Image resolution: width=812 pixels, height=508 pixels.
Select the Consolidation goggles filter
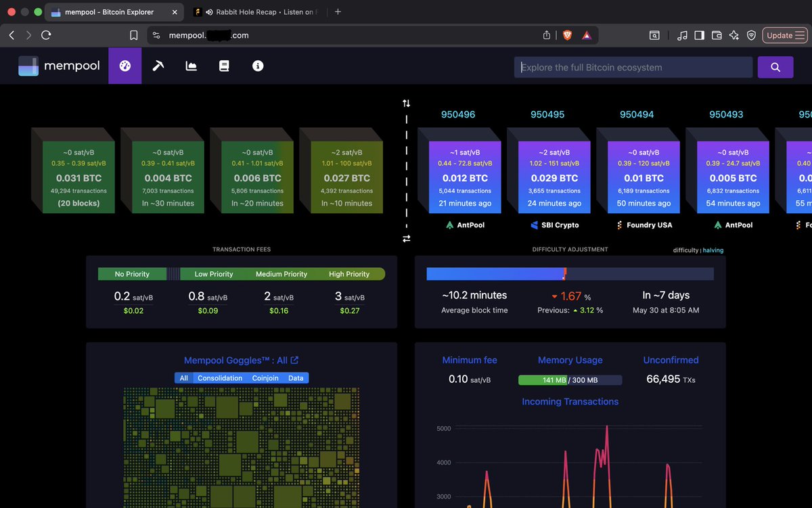(x=220, y=378)
